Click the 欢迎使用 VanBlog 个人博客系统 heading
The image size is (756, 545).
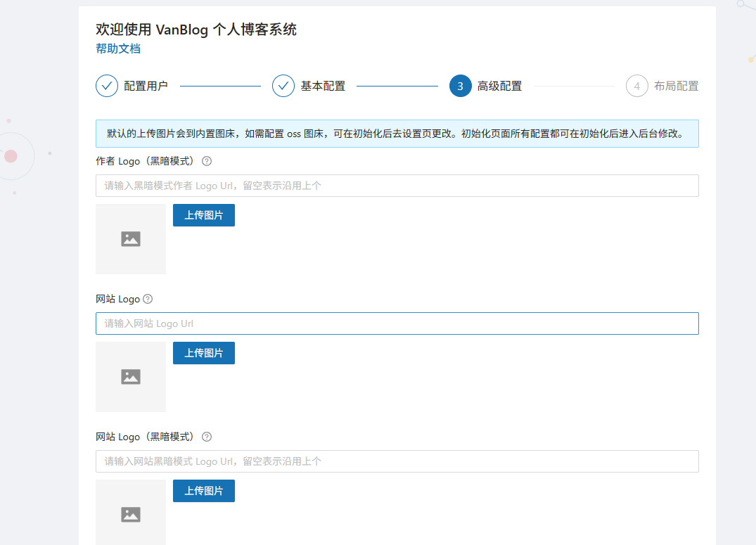point(196,30)
